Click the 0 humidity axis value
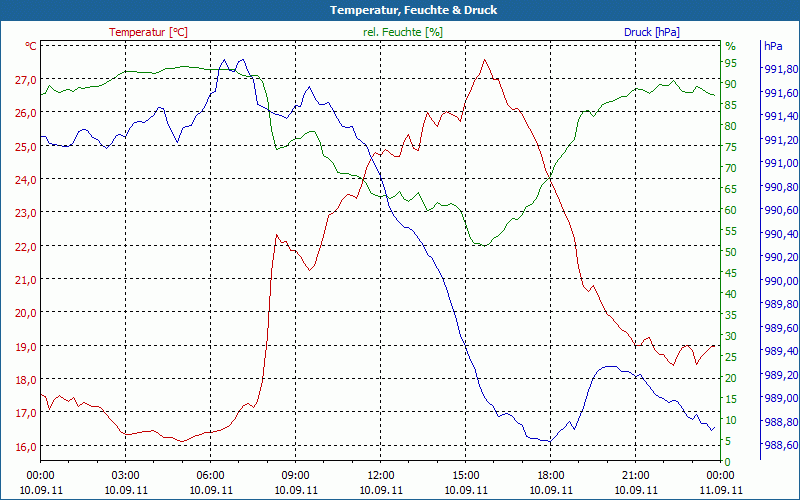 (x=728, y=462)
